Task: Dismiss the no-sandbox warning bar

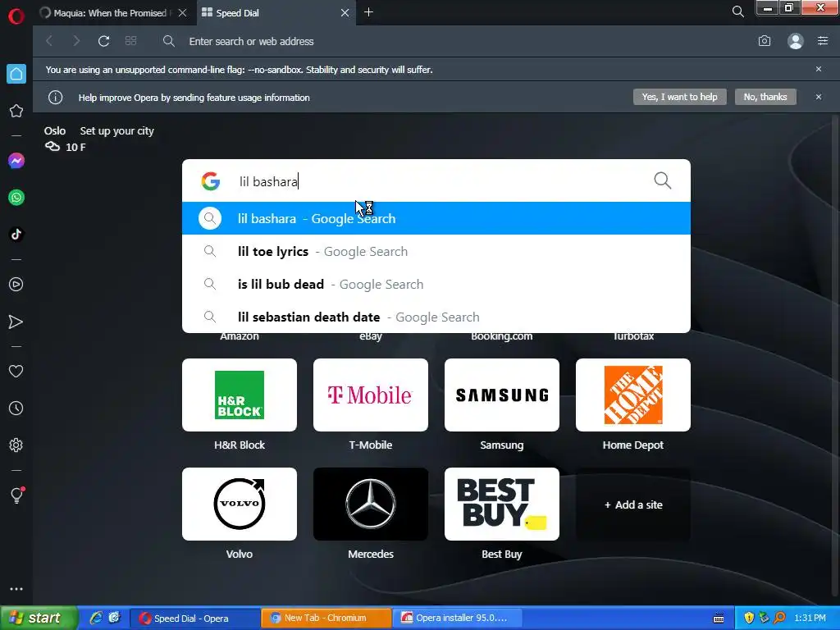Action: (x=819, y=69)
